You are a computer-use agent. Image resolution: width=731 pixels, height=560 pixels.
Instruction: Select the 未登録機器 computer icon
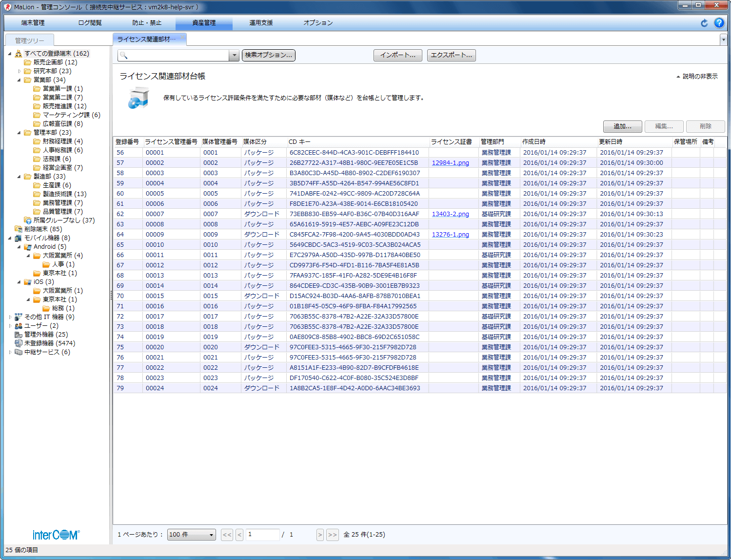(19, 343)
